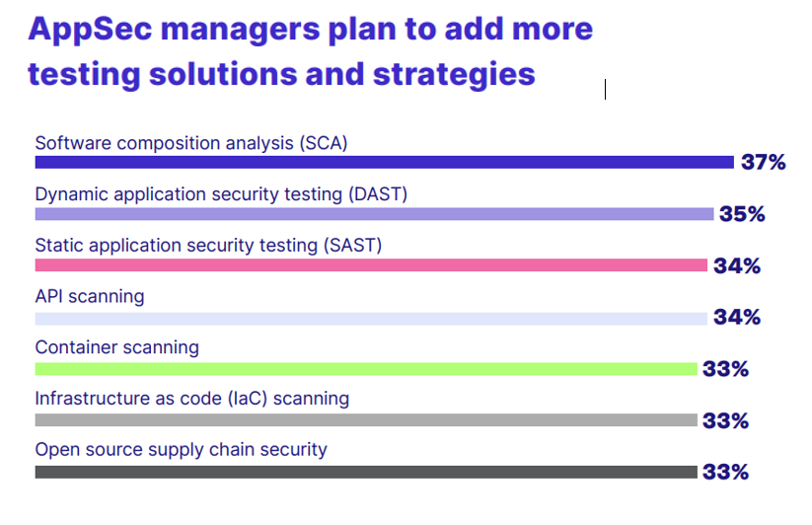
Task: Select the Software composition analysis (SCA) label
Action: point(191,143)
